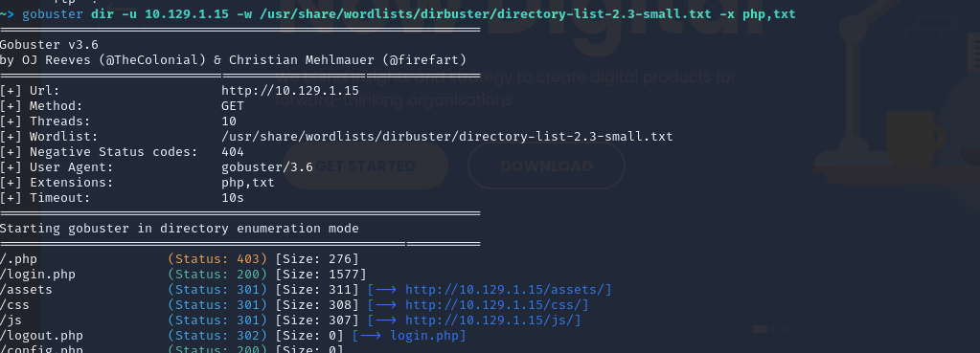Select the Url value http://10.129.1.15
The width and height of the screenshot is (980, 353).
[290, 91]
